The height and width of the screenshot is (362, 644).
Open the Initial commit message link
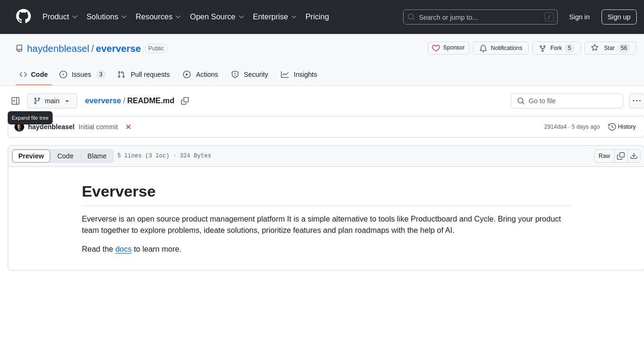[x=98, y=127]
